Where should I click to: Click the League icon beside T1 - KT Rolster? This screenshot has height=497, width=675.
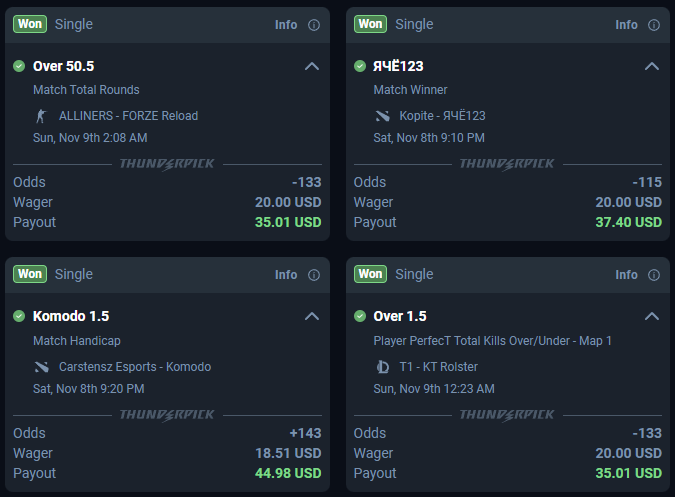382,367
